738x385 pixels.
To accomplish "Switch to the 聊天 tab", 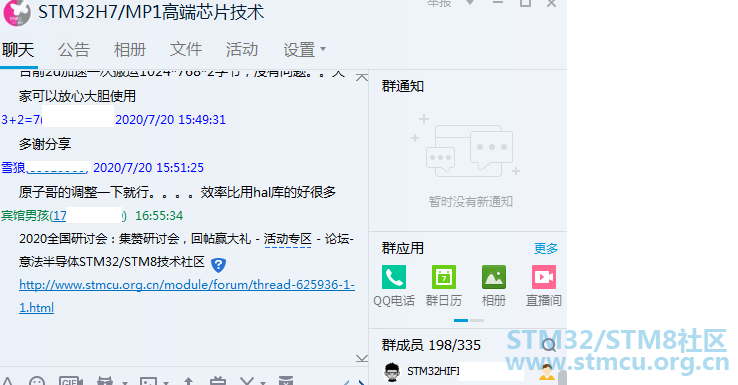I will click(x=18, y=49).
